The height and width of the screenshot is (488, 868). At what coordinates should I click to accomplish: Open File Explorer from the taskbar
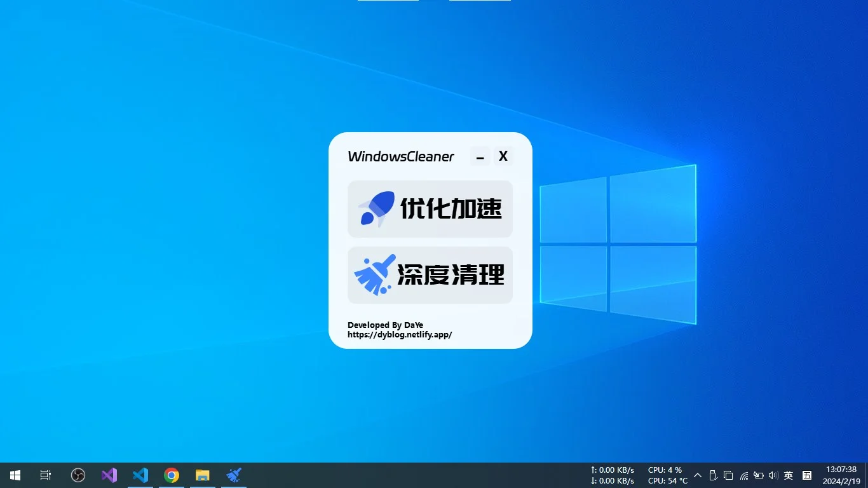pos(203,475)
